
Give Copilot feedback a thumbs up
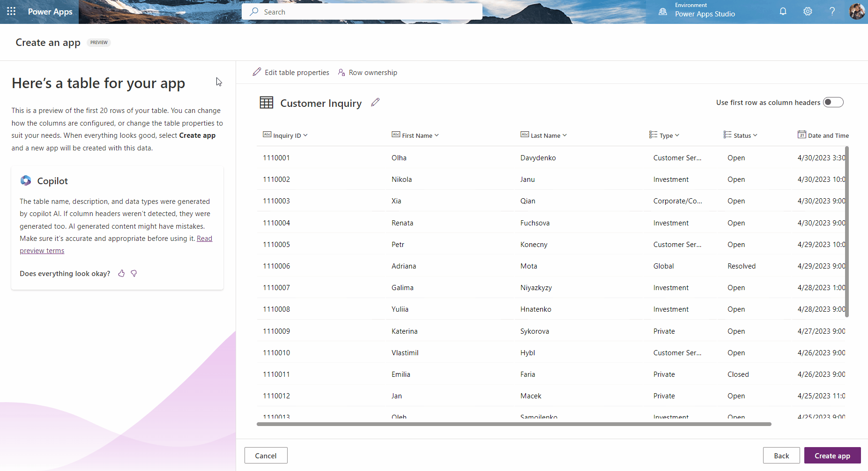121,273
